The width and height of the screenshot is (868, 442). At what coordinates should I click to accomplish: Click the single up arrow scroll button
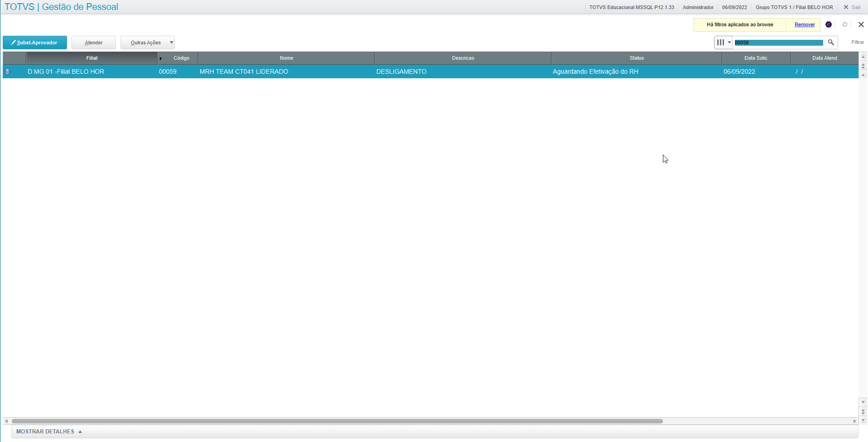[863, 75]
